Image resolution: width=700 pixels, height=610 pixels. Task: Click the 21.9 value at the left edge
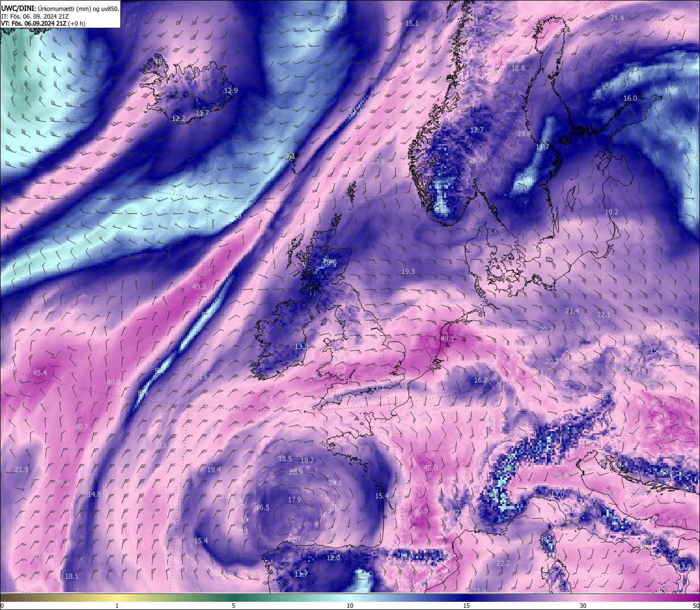(x=21, y=469)
